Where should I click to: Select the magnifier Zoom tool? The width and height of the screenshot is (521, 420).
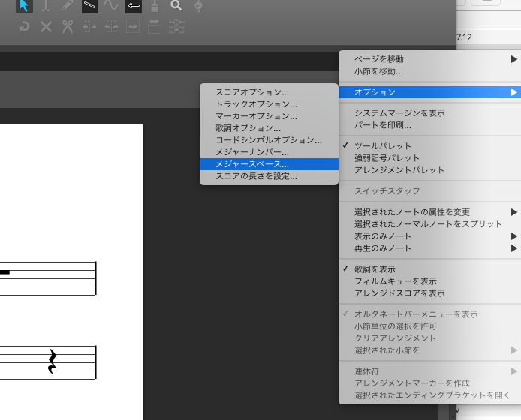[x=176, y=5]
